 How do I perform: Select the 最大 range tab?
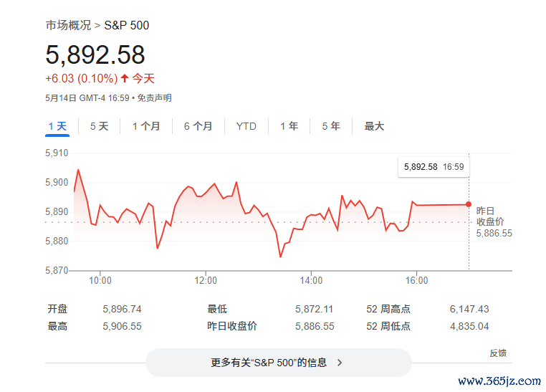[374, 126]
